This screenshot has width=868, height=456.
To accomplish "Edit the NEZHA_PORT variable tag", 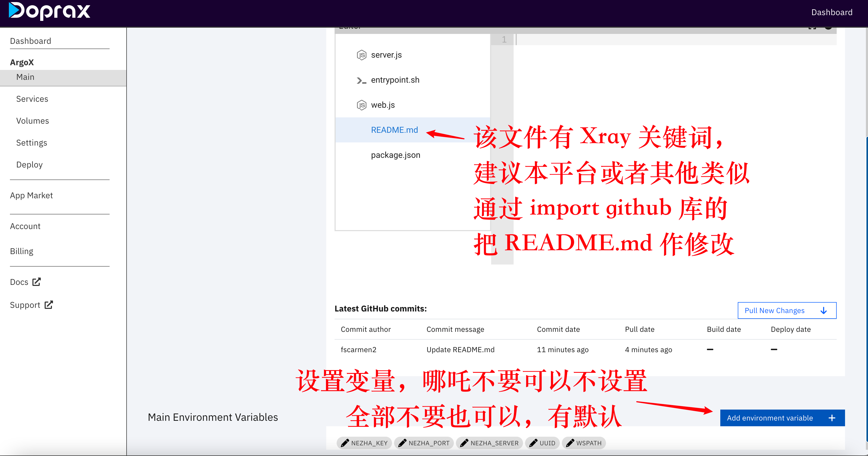I will click(424, 443).
